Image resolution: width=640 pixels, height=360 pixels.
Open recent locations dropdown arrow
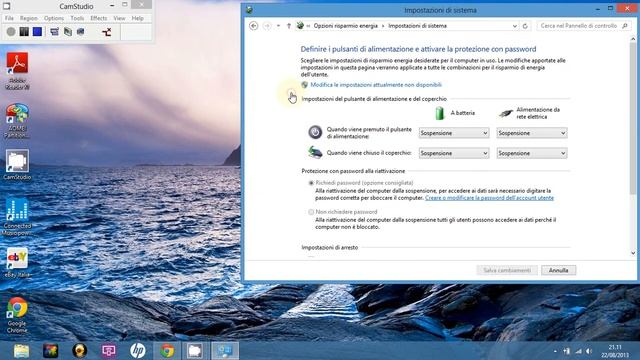278,26
